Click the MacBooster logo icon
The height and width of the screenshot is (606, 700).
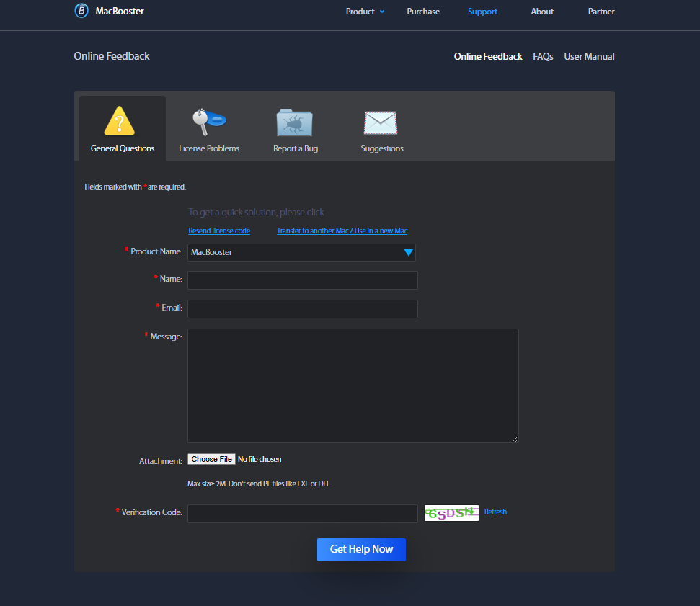click(81, 11)
